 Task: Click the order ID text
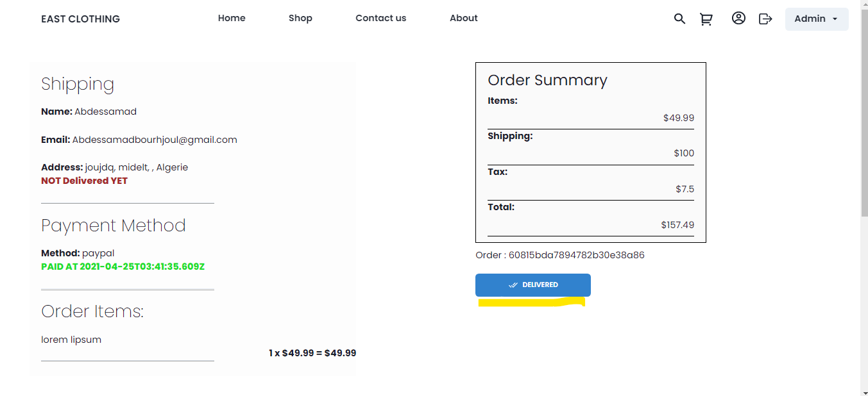pyautogui.click(x=559, y=255)
